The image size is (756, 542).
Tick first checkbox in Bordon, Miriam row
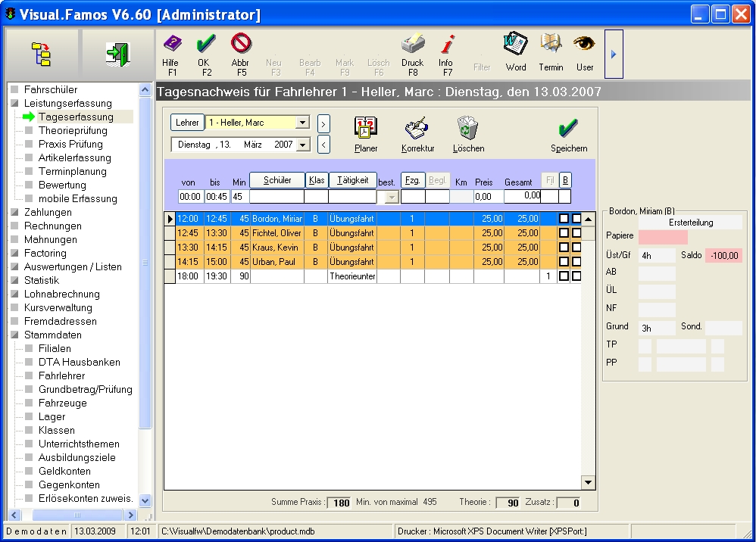click(x=564, y=219)
